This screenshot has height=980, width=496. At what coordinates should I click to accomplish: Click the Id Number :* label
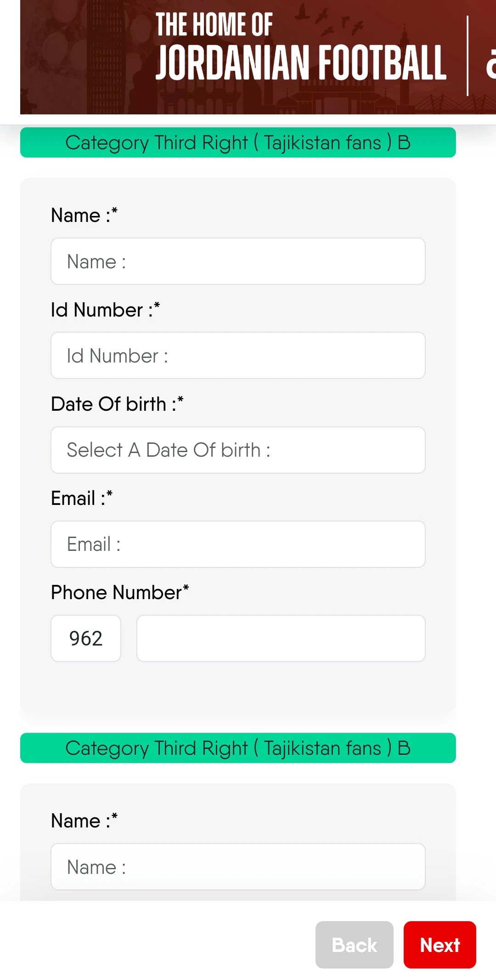pyautogui.click(x=106, y=310)
